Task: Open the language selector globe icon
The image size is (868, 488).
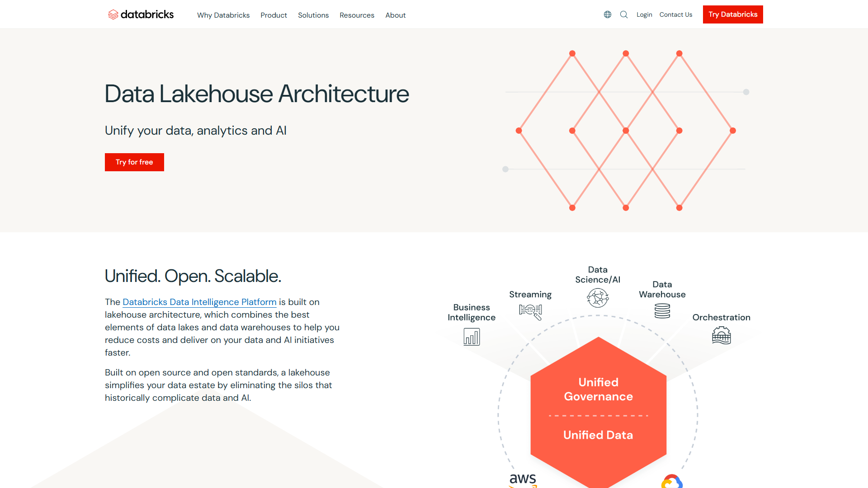Action: coord(607,14)
